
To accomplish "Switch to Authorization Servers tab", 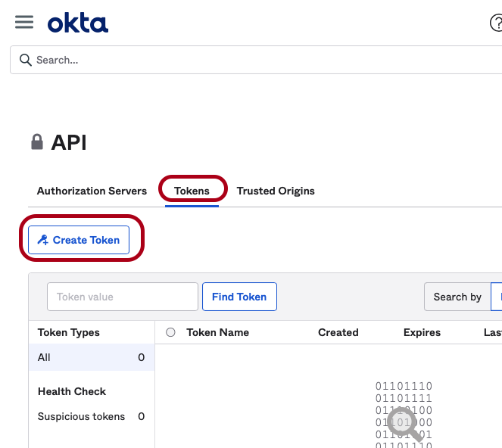I will coord(92,191).
